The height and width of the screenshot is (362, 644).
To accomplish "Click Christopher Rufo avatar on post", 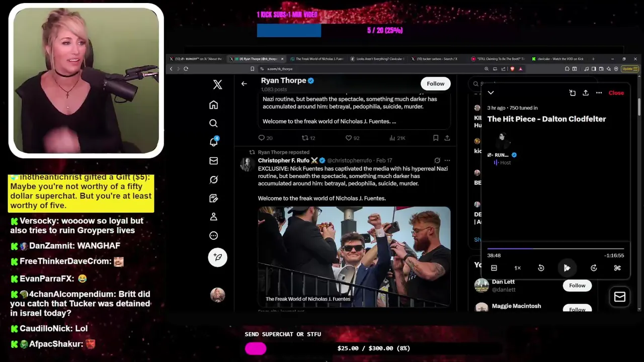I will (247, 164).
